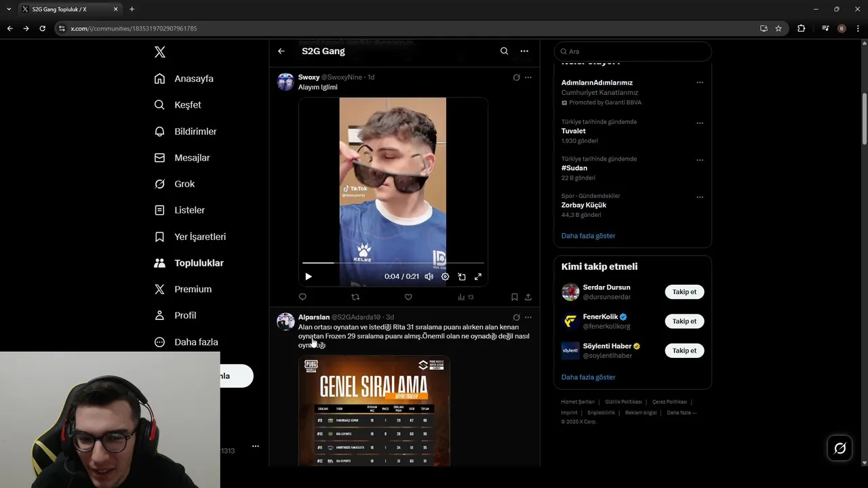
Task: Follow Söylenti Haber with Takip et
Action: click(x=684, y=350)
